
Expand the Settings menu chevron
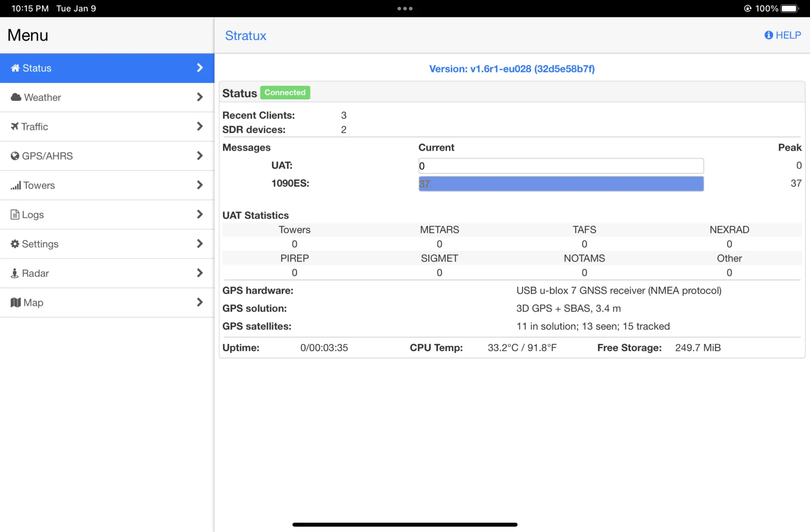(x=200, y=243)
